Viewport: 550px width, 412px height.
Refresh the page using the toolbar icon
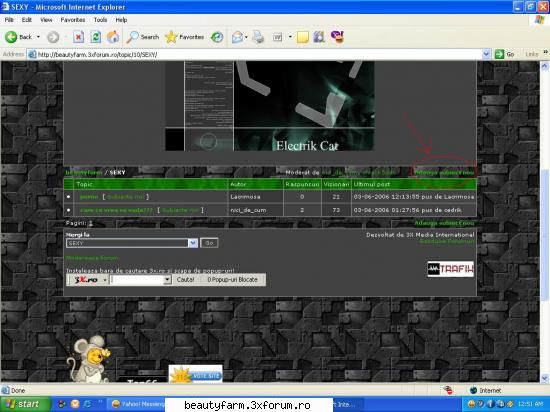(95, 37)
